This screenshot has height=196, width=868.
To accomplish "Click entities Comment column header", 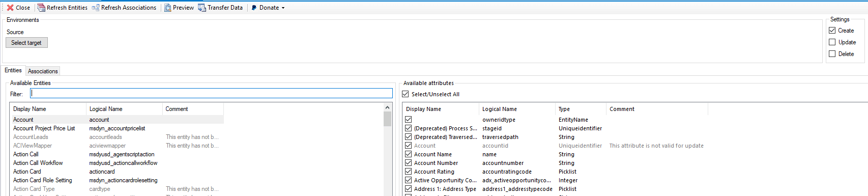I will pyautogui.click(x=193, y=109).
